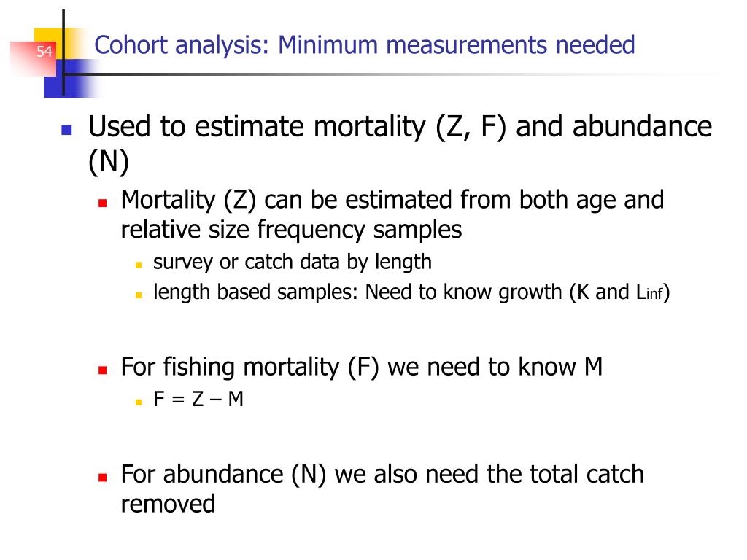Click the yellow bullet before 'length based samples'
This screenshot has width=747, height=560.
[139, 295]
